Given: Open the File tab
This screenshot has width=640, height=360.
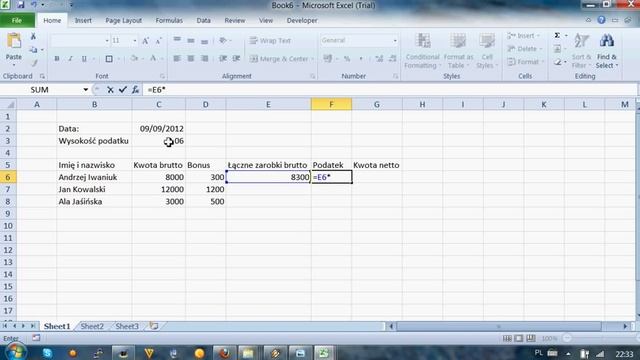Looking at the screenshot, I should tap(17, 20).
